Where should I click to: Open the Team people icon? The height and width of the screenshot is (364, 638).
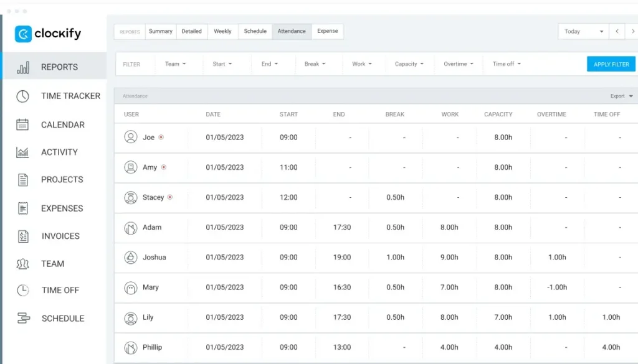click(23, 264)
